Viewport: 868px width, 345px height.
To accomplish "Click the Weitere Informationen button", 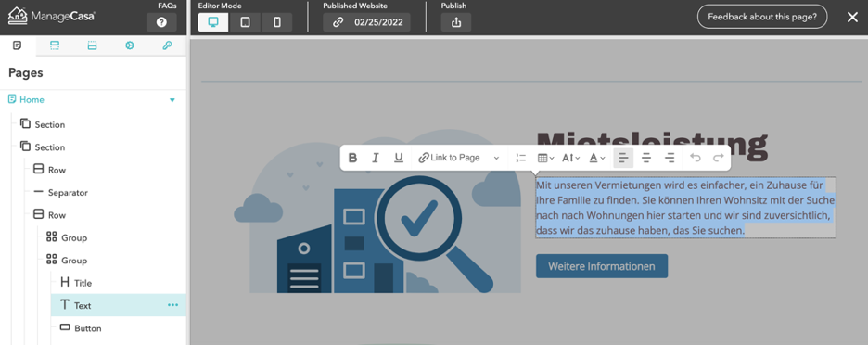I will coord(602,266).
